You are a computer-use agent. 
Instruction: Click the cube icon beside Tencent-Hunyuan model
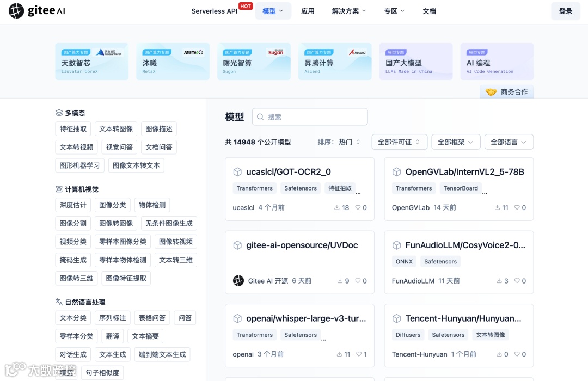tap(396, 318)
